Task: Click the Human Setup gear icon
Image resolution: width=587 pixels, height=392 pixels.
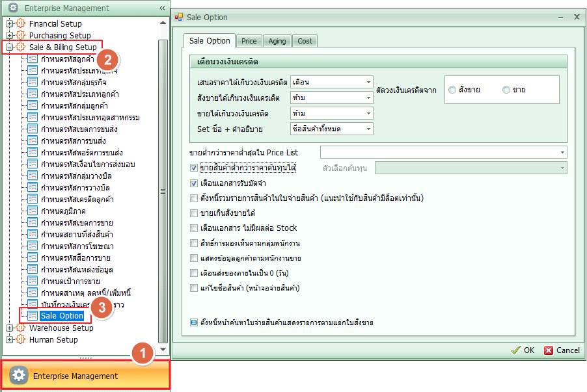Action: 20,339
